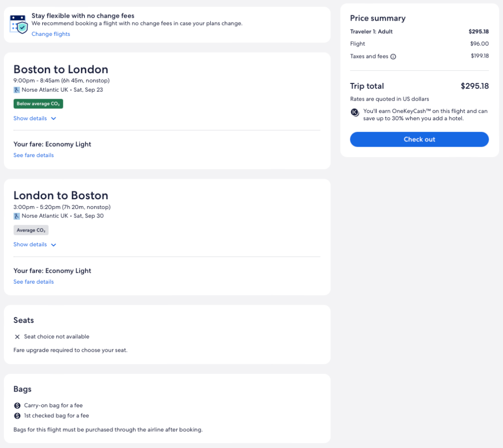Click the London to Boston heading
Screen dimensions: 503x448
(x=61, y=195)
